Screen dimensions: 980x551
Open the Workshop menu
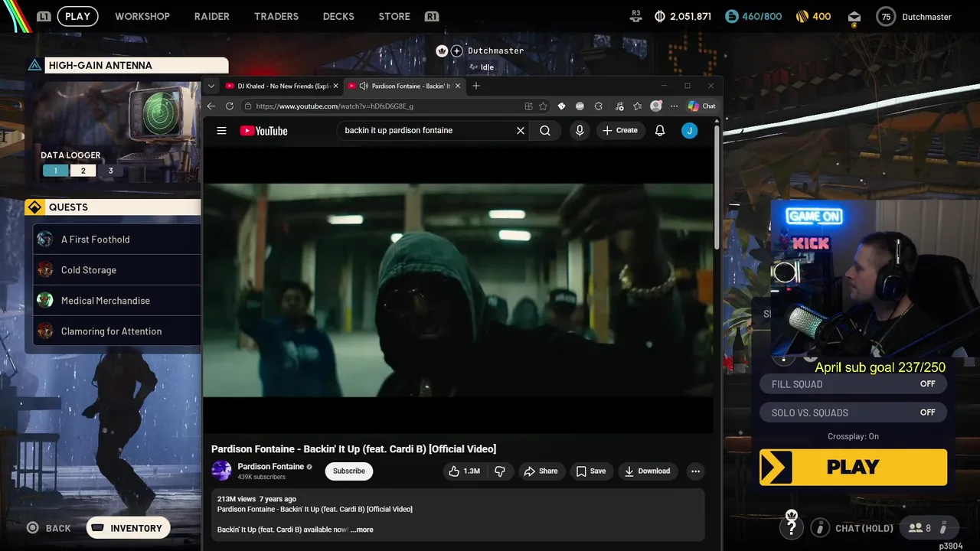pos(142,16)
